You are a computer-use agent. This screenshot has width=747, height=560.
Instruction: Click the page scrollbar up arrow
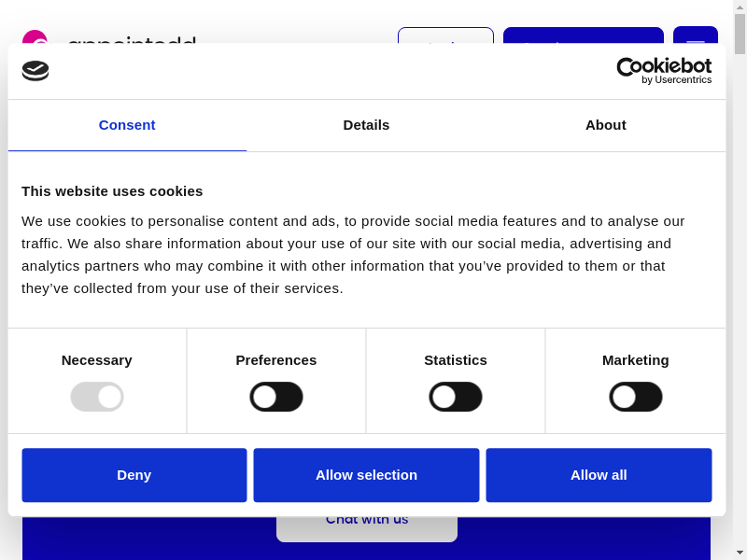pyautogui.click(x=740, y=7)
